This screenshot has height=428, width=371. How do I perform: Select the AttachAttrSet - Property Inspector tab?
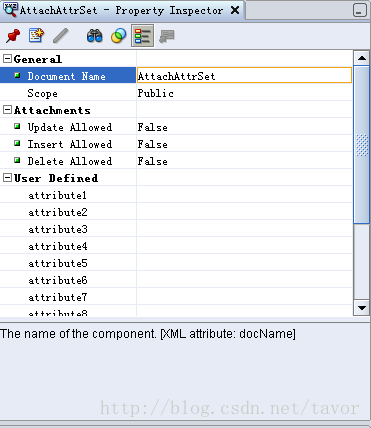122,10
